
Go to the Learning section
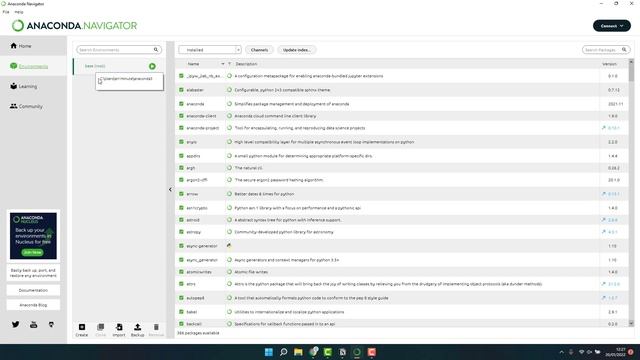24,86
